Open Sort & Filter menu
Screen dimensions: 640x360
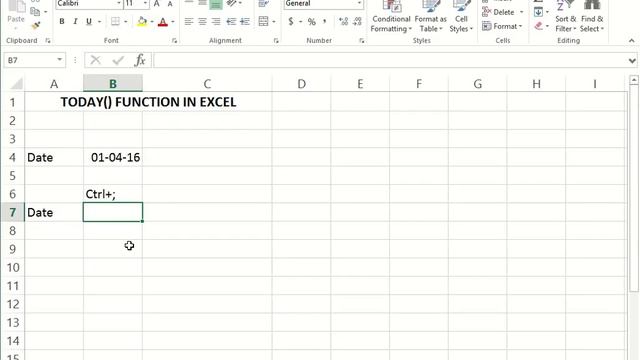pyautogui.click(x=566, y=17)
